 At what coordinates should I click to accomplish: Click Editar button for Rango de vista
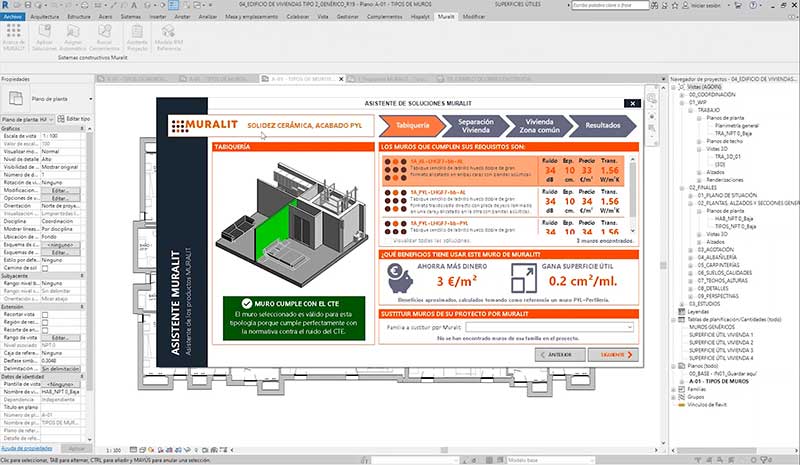[60, 338]
